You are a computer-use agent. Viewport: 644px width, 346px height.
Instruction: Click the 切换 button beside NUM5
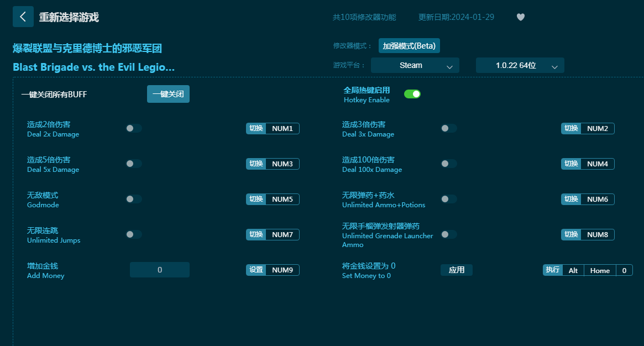[256, 199]
